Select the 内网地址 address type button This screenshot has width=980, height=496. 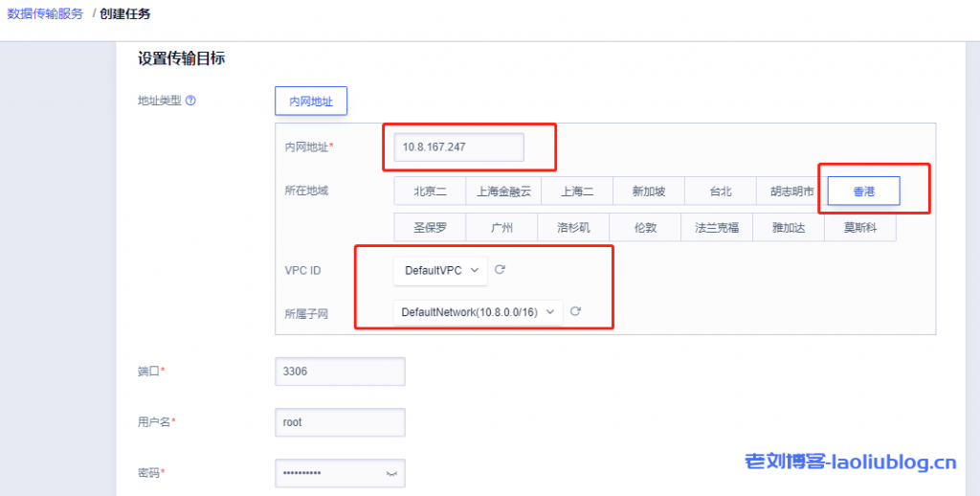[x=311, y=101]
